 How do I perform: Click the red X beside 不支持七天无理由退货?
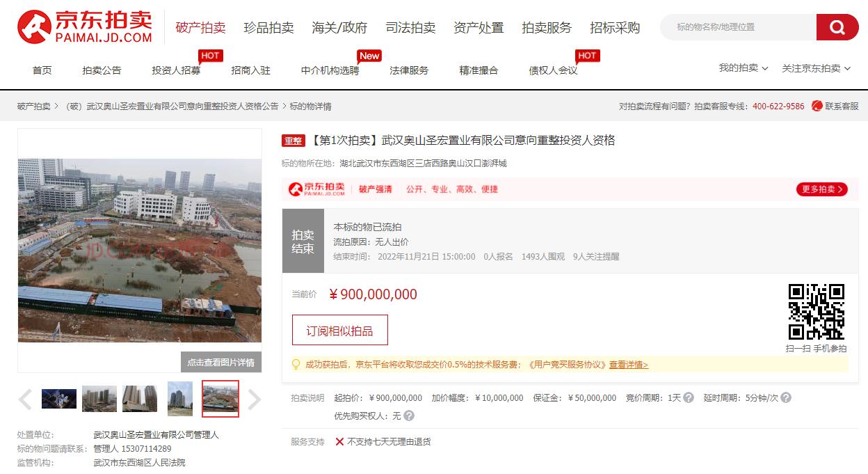coord(339,441)
